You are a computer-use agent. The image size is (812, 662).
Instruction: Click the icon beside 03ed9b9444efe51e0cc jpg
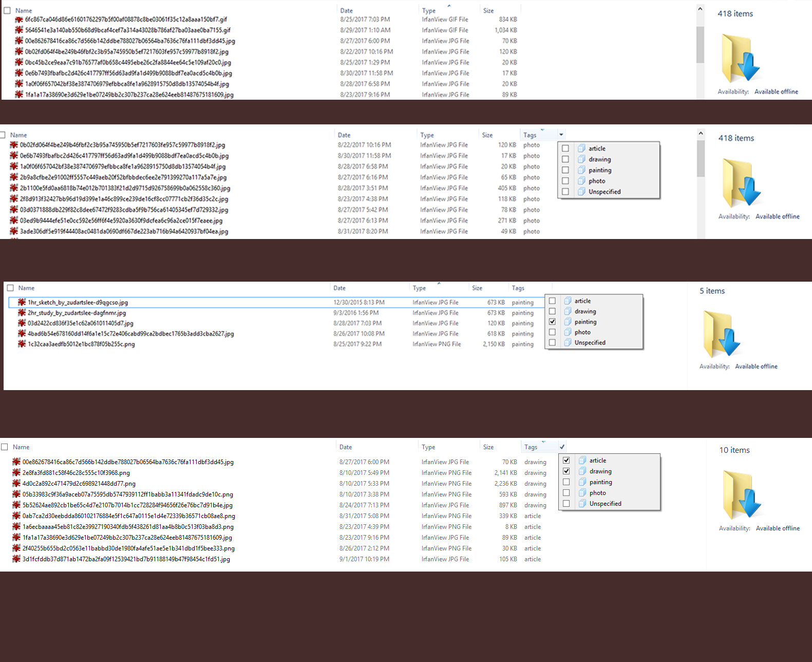click(14, 220)
